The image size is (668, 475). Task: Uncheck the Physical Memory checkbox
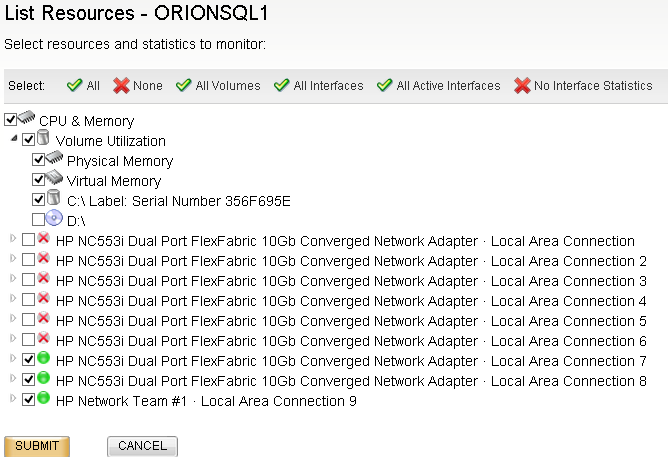coord(38,160)
